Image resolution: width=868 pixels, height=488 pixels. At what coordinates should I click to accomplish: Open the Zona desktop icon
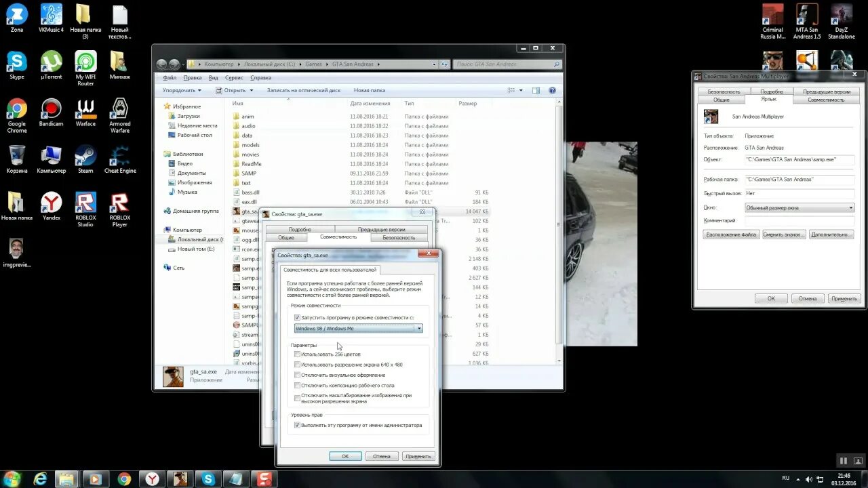pos(17,18)
